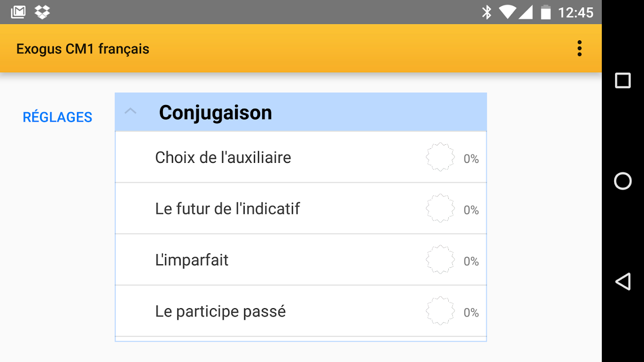
Task: Click the 0% progress for L'imparfait
Action: [x=471, y=261]
